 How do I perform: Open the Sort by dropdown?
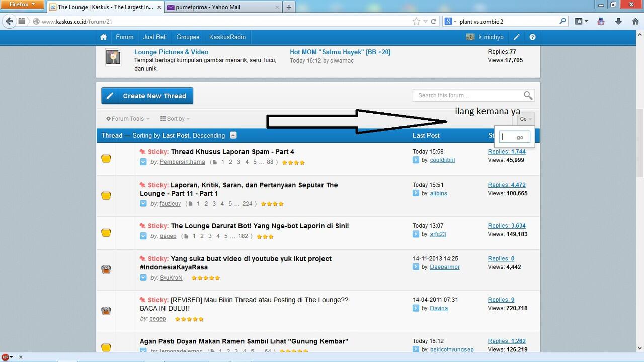[175, 119]
